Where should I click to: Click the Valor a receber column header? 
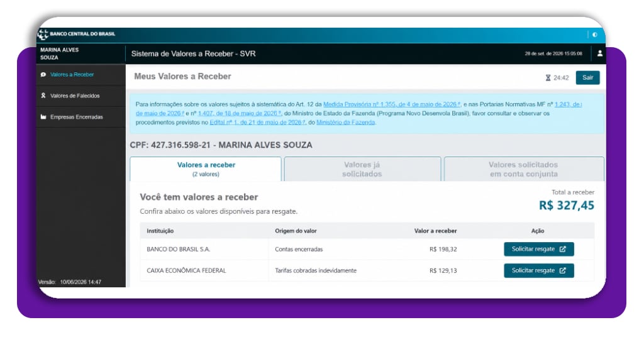435,231
